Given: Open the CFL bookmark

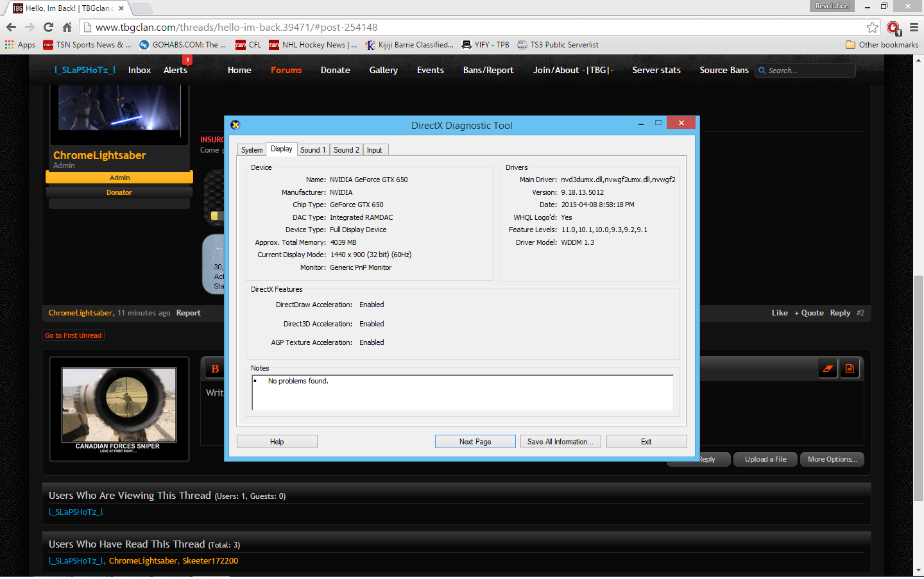Looking at the screenshot, I should [x=248, y=45].
